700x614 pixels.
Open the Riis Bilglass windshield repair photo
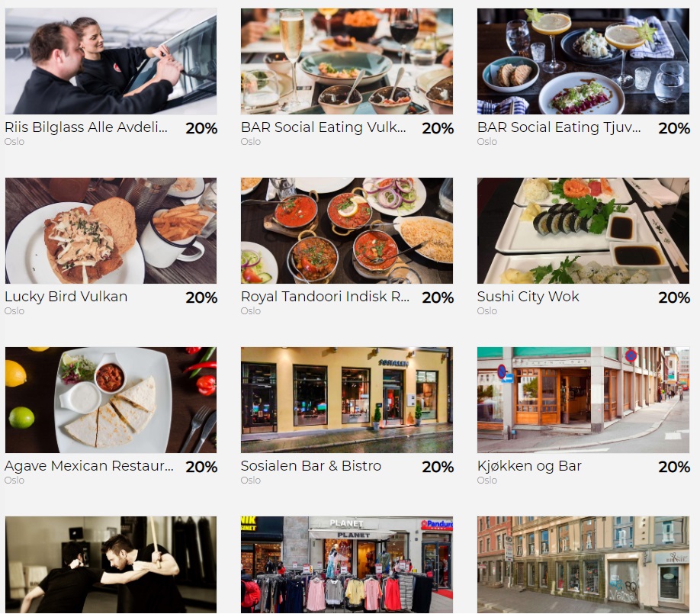[111, 61]
